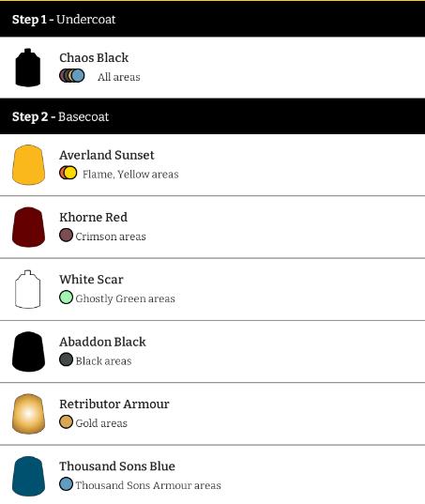Collapse the Step 1 - Undercoat header
The image size is (425, 504).
pos(212,20)
